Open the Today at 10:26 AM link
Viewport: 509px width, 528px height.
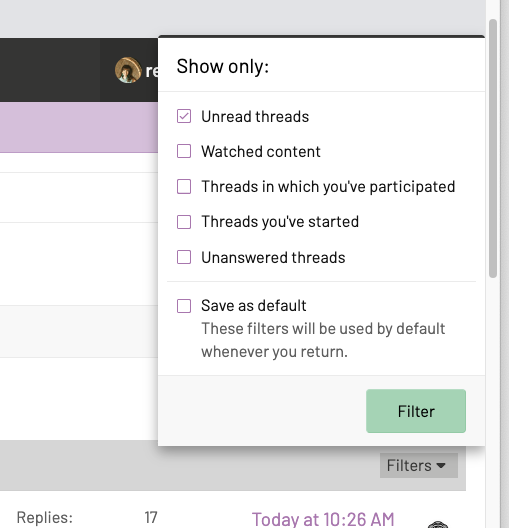[323, 519]
